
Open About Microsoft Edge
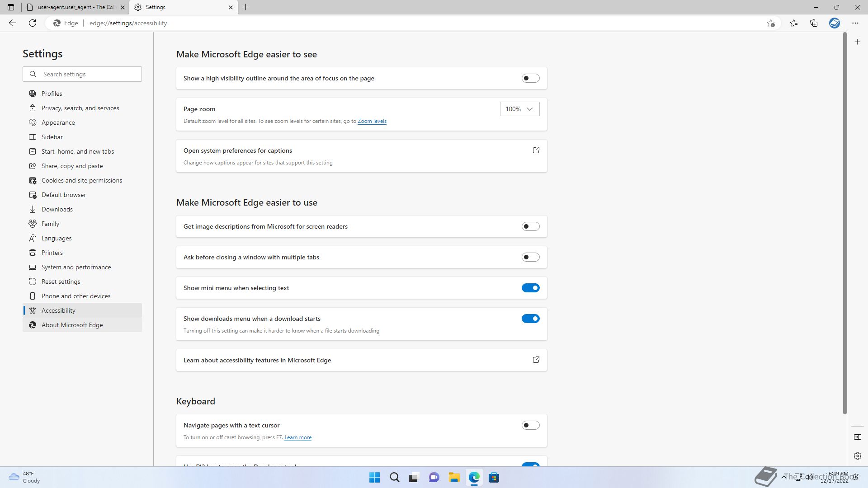(82, 325)
